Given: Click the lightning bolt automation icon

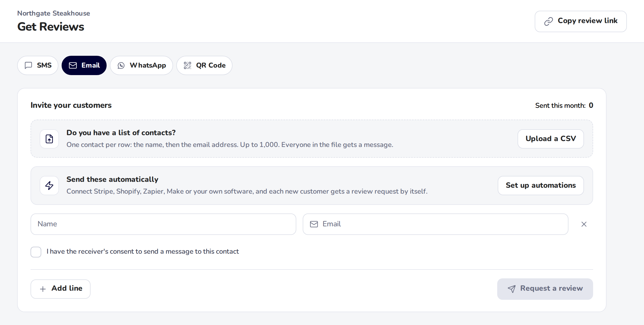Looking at the screenshot, I should click(49, 186).
